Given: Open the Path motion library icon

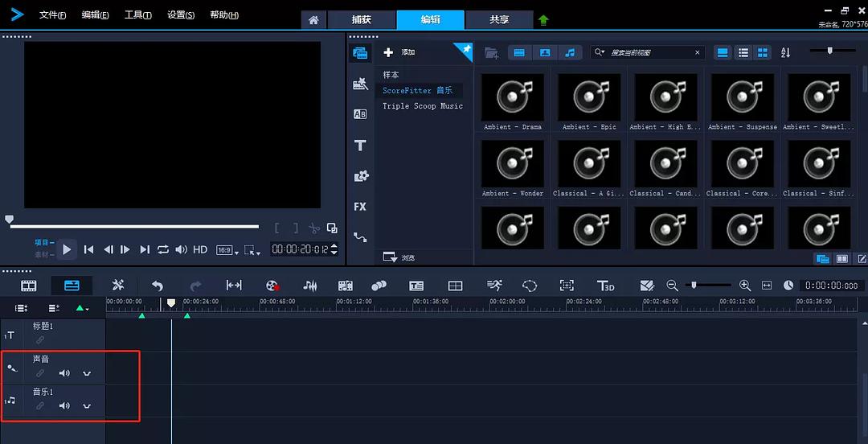Looking at the screenshot, I should coord(360,237).
